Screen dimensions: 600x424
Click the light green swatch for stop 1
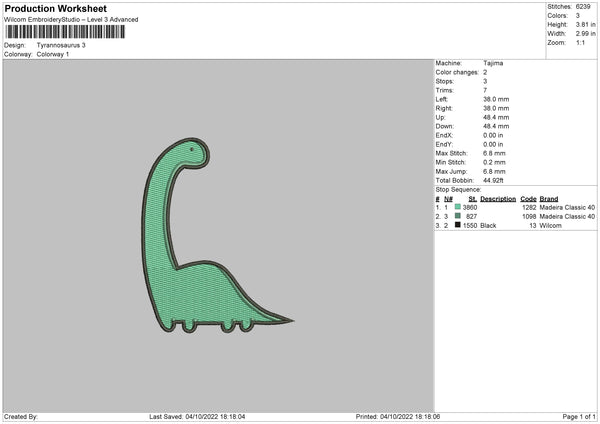pyautogui.click(x=457, y=206)
